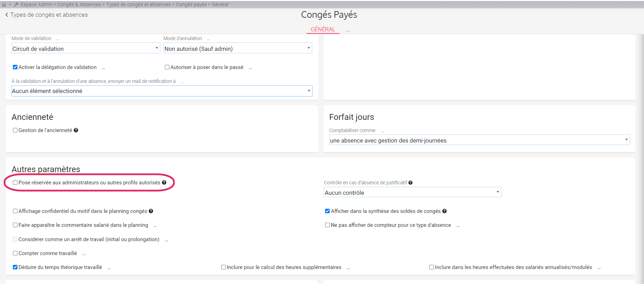Open the Mode d'annulation dropdown
This screenshot has width=644, height=284.
point(238,48)
